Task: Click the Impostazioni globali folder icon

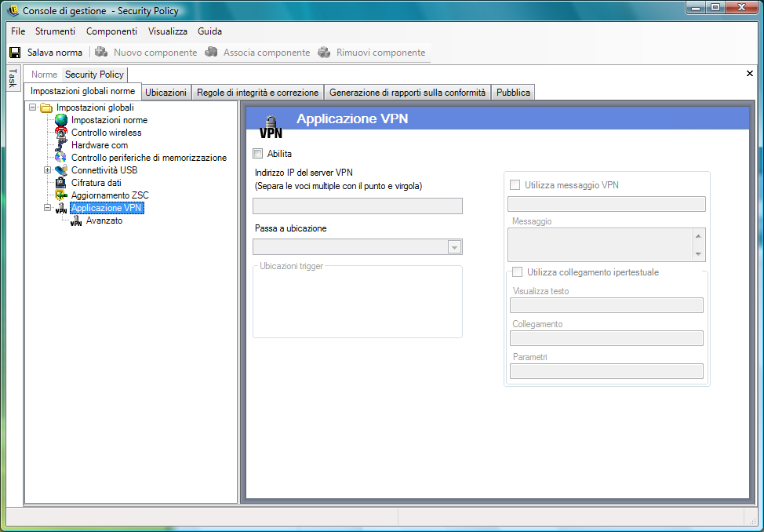Action: 46,107
